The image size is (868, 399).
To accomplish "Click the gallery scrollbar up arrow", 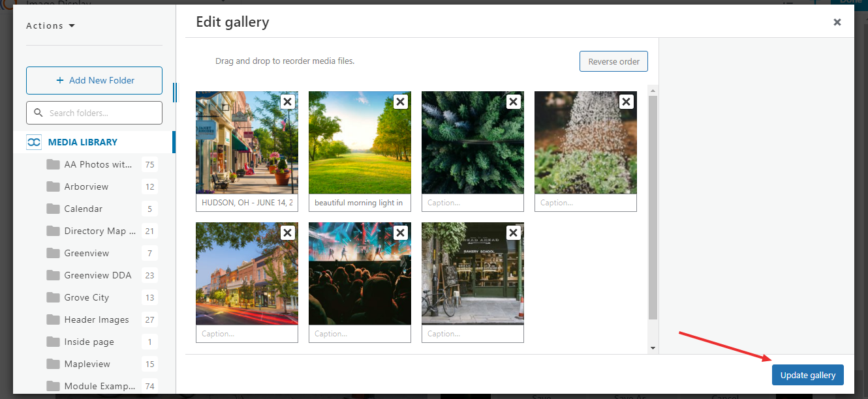I will 653,90.
